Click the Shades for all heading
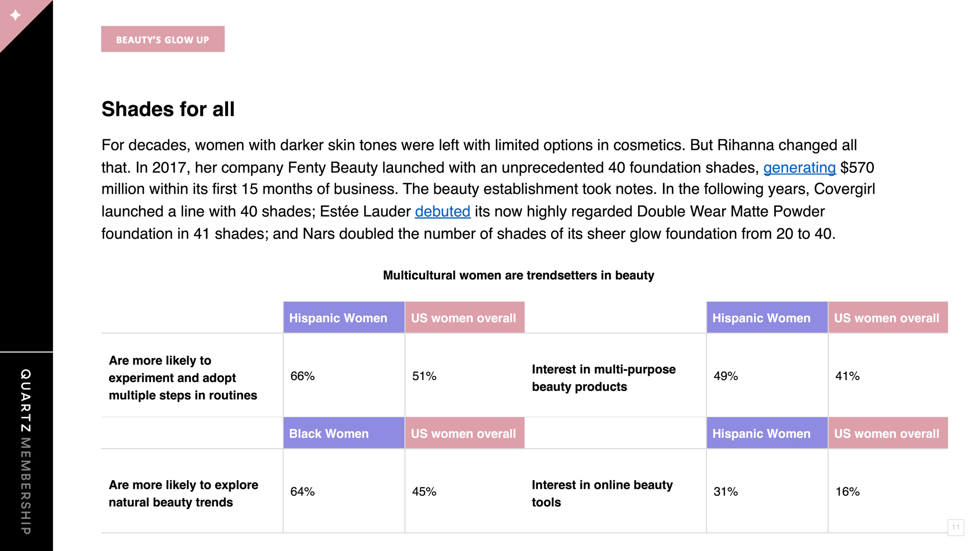 168,109
